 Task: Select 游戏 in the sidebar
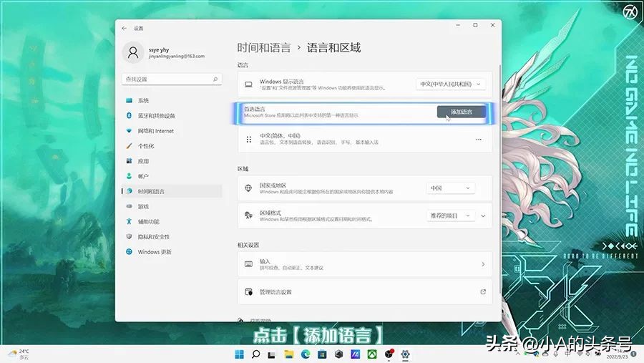[x=172, y=206]
